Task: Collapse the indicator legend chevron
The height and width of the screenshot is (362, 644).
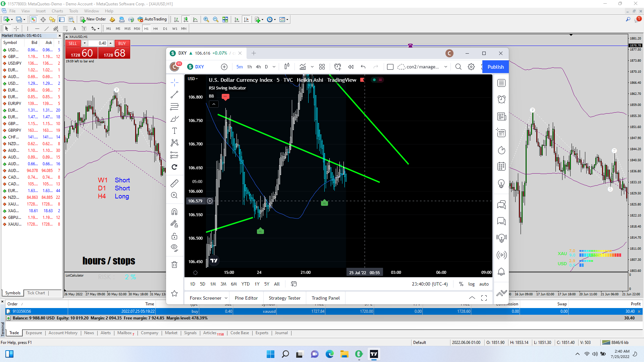Action: 214,104
